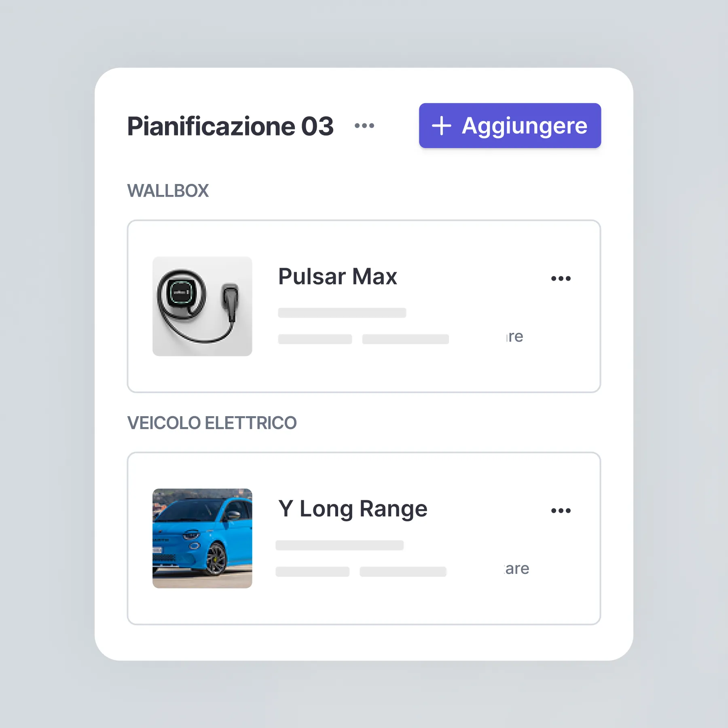The image size is (728, 728).
Task: Open the Y Long Range three-dot menu
Action: pyautogui.click(x=561, y=510)
